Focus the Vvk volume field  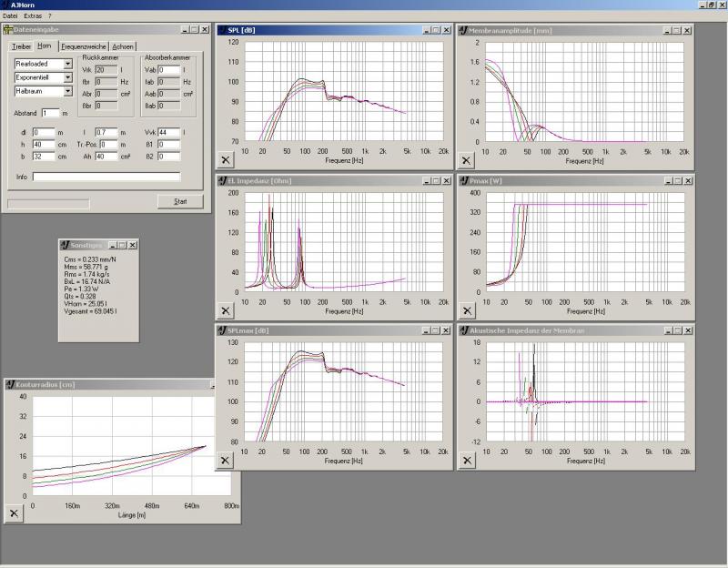[169, 133]
